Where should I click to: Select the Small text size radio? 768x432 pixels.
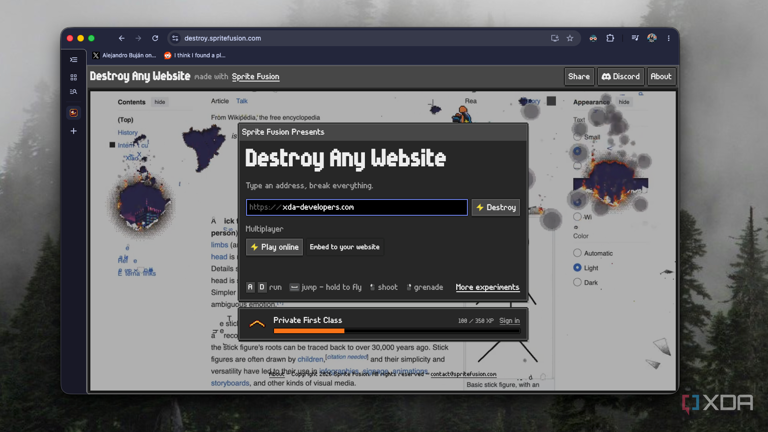point(577,137)
